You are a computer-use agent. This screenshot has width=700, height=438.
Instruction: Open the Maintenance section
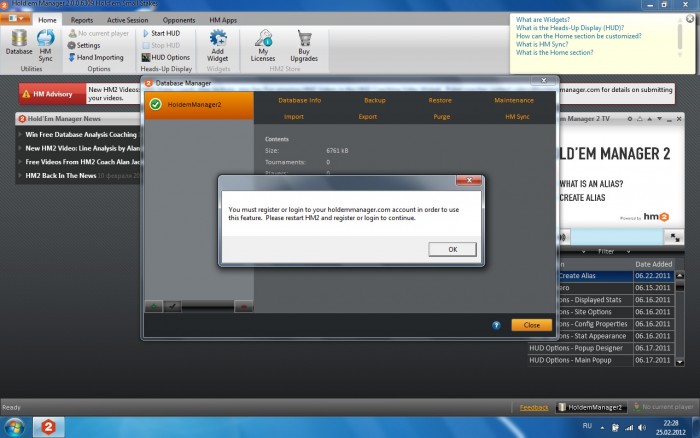pos(514,100)
